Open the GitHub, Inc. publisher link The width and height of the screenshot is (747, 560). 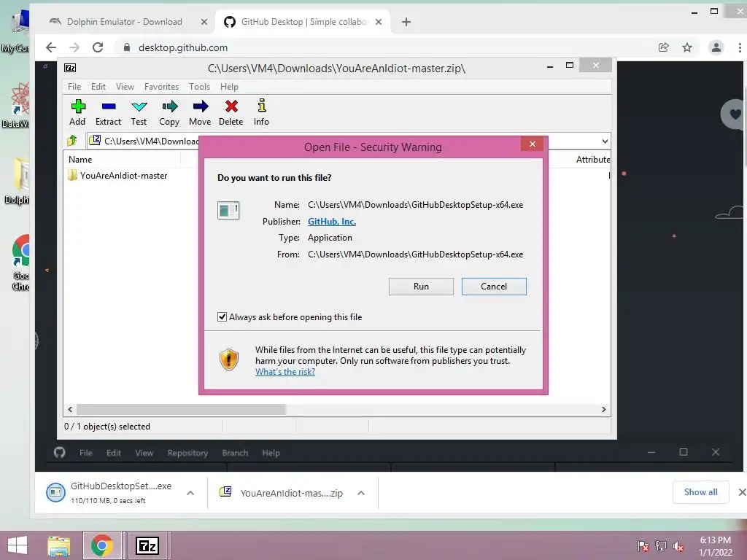[x=332, y=222]
